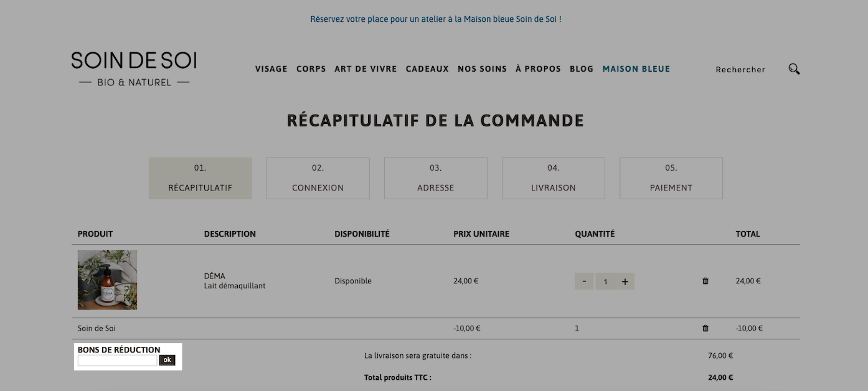The height and width of the screenshot is (391, 868).
Task: Open the CADEAUX menu
Action: coord(427,69)
